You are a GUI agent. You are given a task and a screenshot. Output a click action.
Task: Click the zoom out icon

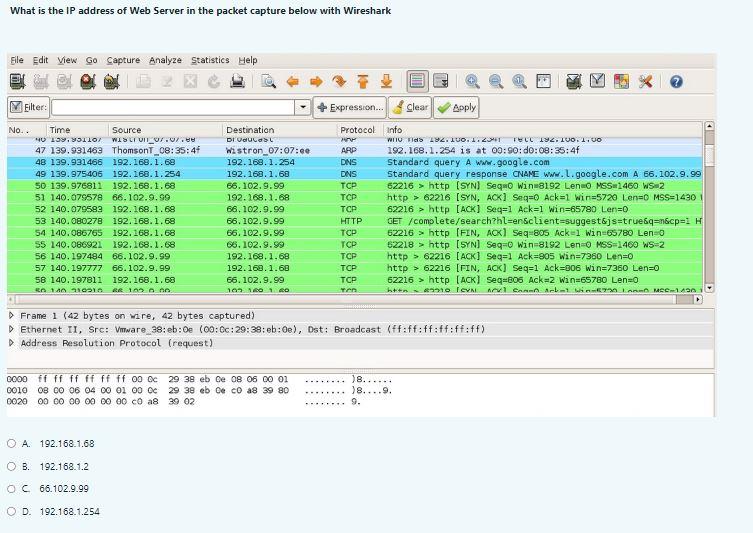click(496, 81)
